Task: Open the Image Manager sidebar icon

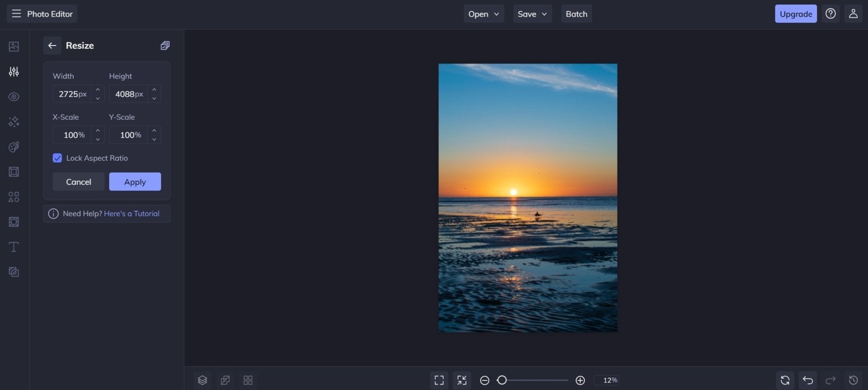Action: click(x=14, y=46)
